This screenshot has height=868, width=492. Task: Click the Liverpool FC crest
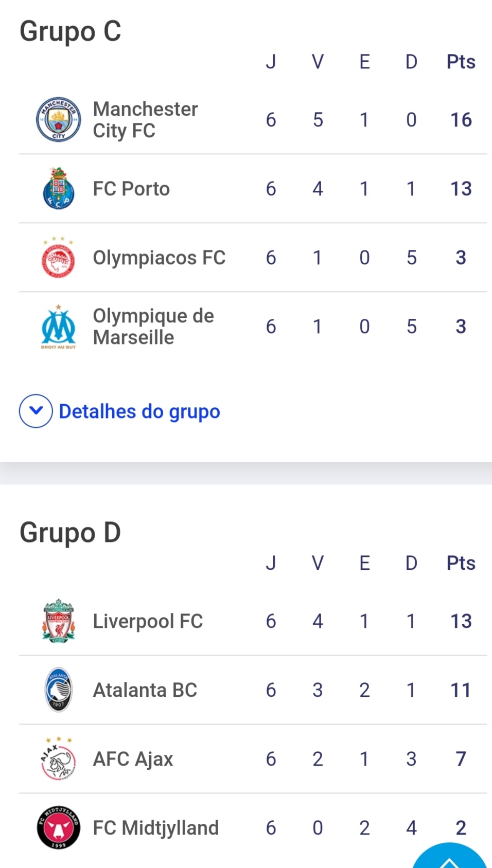click(59, 621)
